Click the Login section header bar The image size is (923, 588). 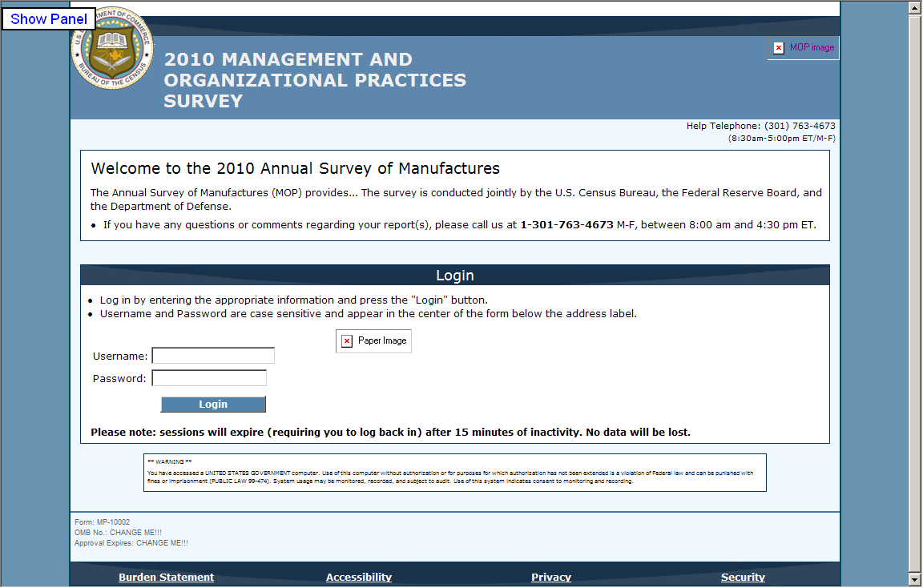[454, 276]
